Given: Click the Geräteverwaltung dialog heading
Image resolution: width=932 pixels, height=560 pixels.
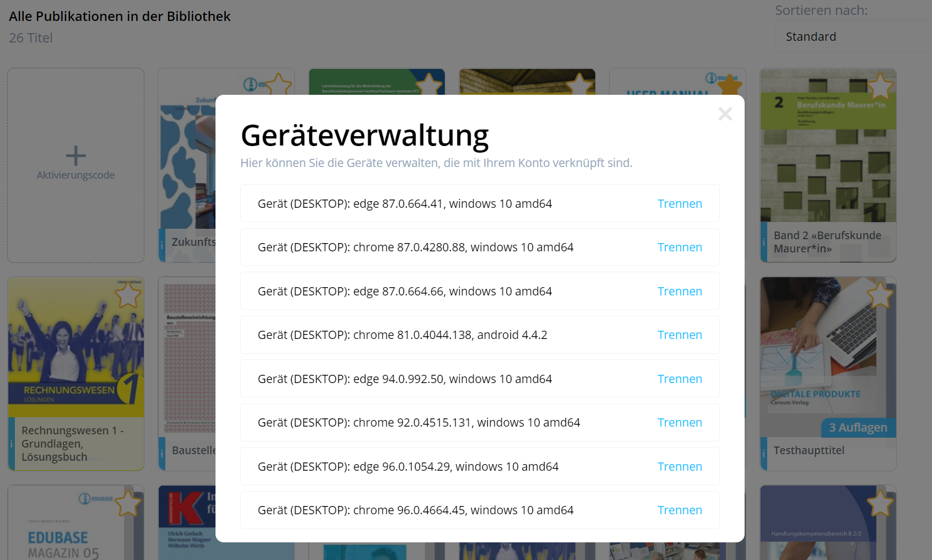Looking at the screenshot, I should click(x=365, y=136).
